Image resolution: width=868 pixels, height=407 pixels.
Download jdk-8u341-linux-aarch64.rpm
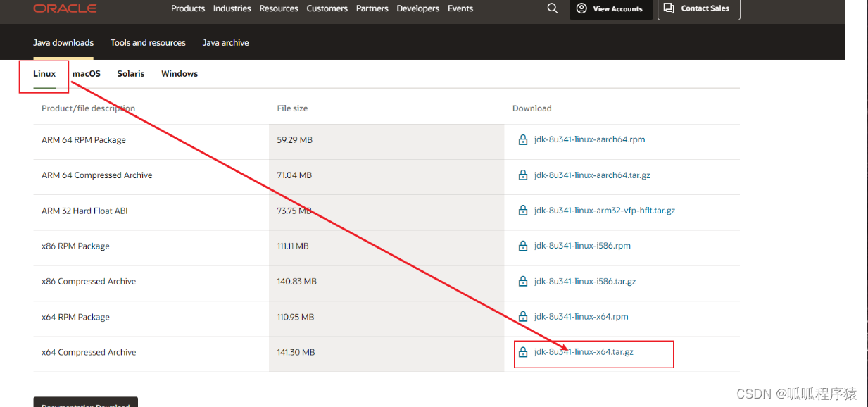click(590, 139)
